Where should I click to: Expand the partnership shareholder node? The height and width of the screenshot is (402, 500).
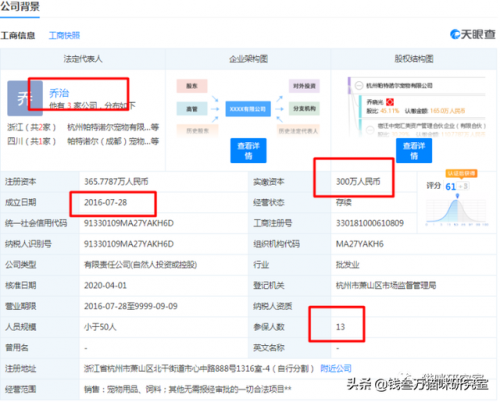[370, 130]
